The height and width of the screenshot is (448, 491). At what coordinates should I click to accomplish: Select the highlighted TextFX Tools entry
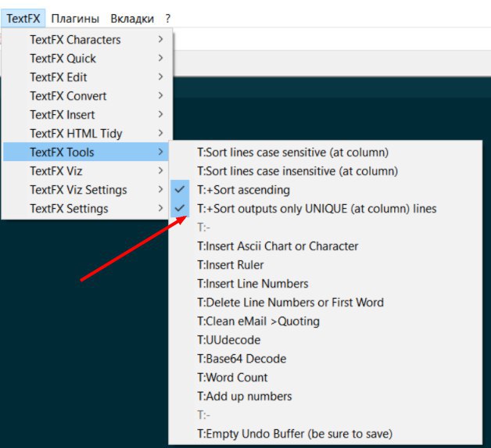pos(86,152)
